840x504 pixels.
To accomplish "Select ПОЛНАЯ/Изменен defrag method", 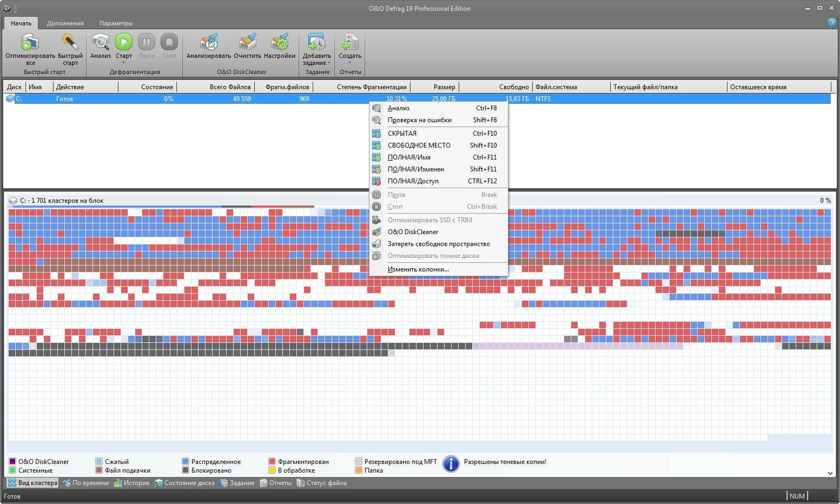I will [x=439, y=169].
